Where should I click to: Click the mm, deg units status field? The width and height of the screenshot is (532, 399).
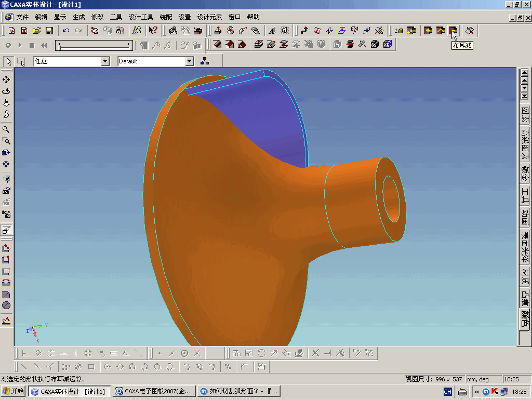click(x=484, y=379)
